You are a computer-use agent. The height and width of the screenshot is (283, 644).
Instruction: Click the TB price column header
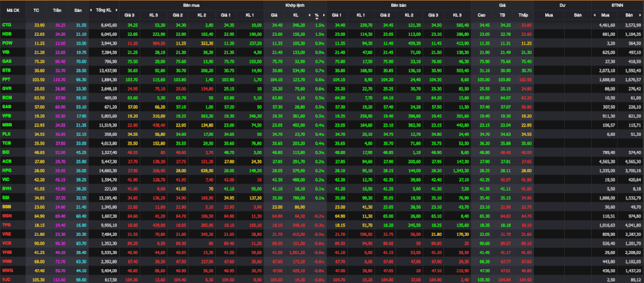pyautogui.click(x=502, y=15)
